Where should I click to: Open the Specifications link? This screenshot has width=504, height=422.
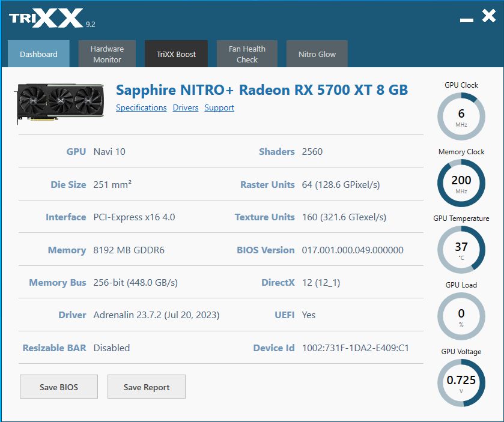(x=141, y=107)
